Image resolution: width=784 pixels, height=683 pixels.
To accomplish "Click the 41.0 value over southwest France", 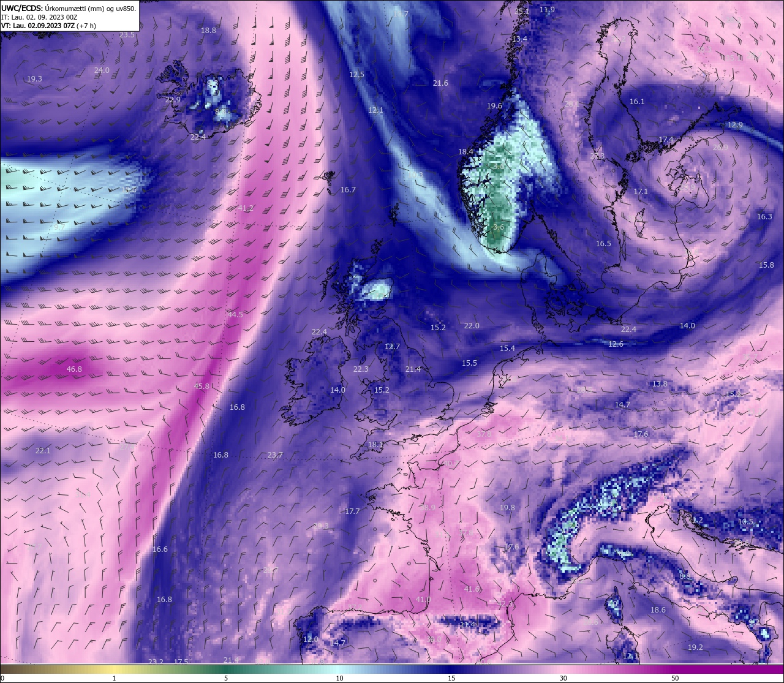I will click(x=423, y=600).
